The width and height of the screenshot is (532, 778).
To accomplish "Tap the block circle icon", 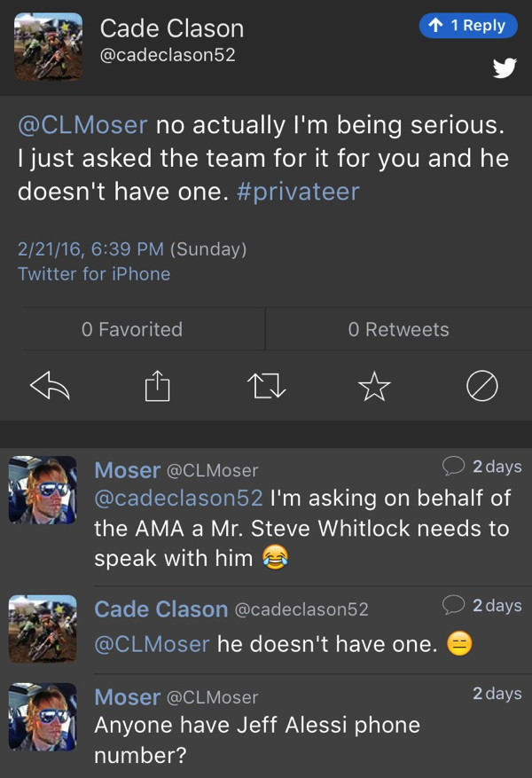I will click(x=481, y=385).
